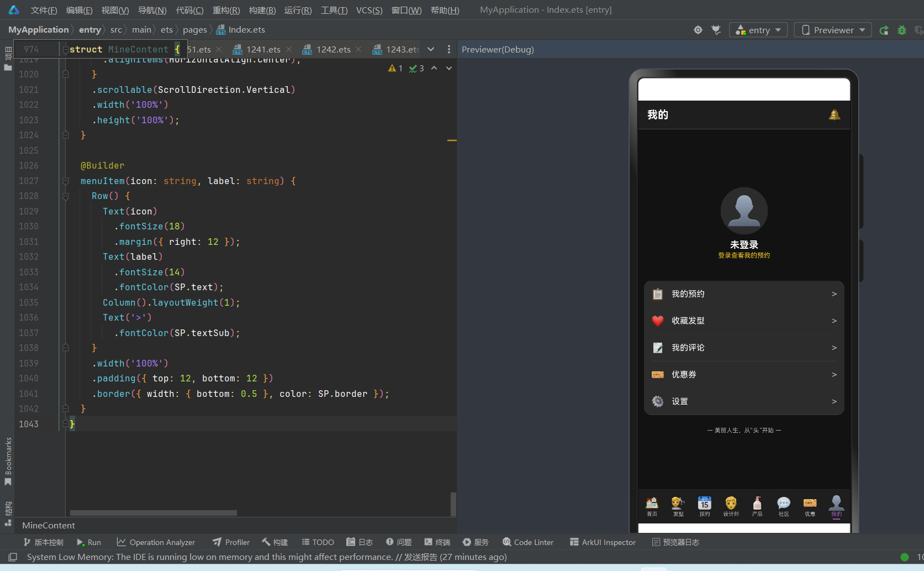Open the 视图 menu

point(115,10)
